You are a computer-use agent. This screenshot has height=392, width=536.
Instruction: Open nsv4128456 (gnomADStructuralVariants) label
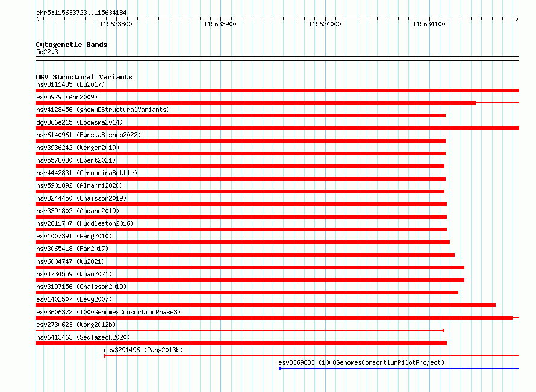tap(103, 110)
